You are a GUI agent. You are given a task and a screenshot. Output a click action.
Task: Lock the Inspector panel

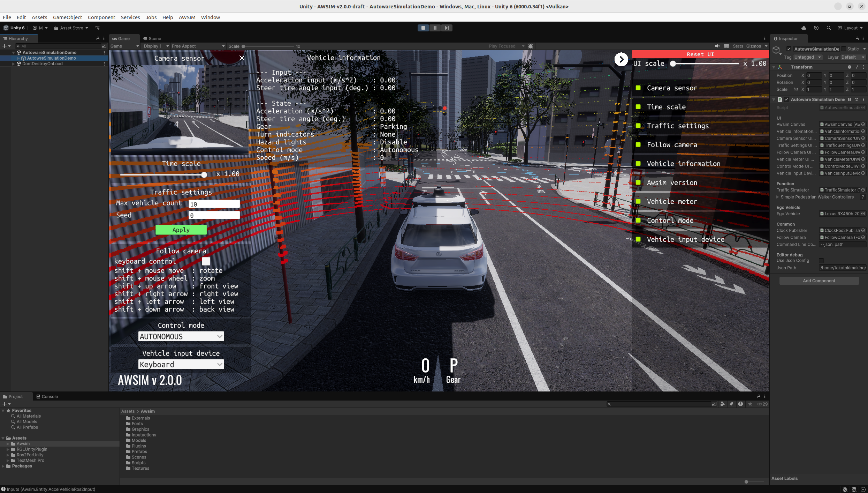pyautogui.click(x=857, y=38)
